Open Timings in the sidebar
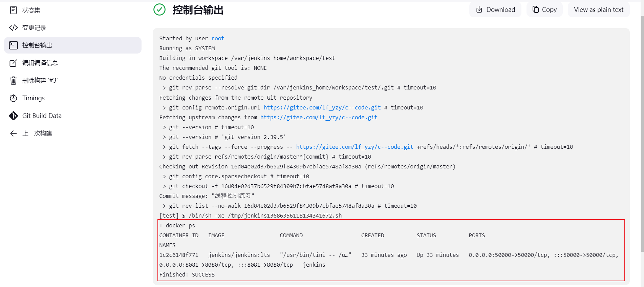Viewport: 644px width, 287px height. 73,98
